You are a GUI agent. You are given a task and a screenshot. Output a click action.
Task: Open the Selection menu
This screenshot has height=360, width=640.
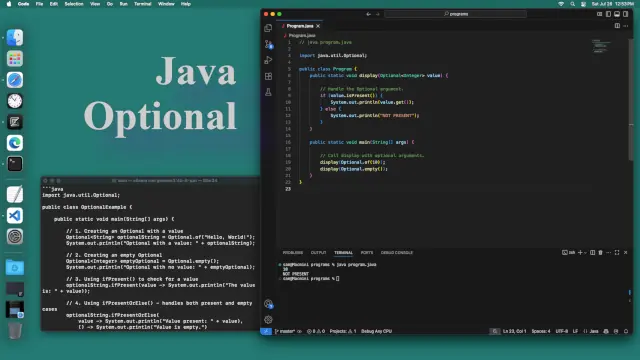[74, 4]
